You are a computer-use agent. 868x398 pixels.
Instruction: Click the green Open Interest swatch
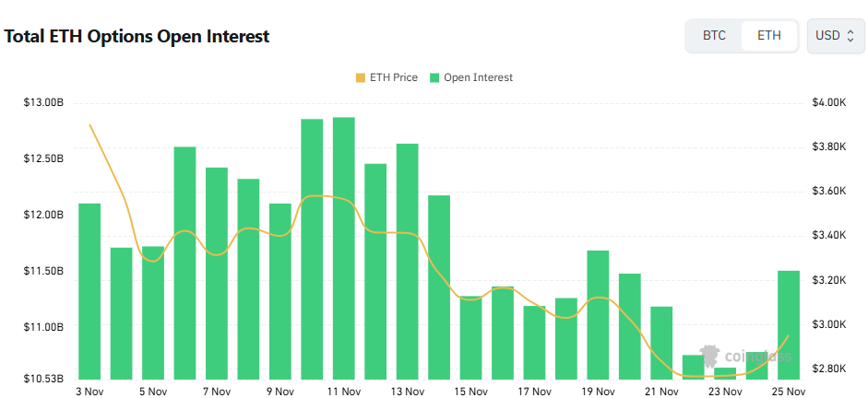(x=435, y=77)
